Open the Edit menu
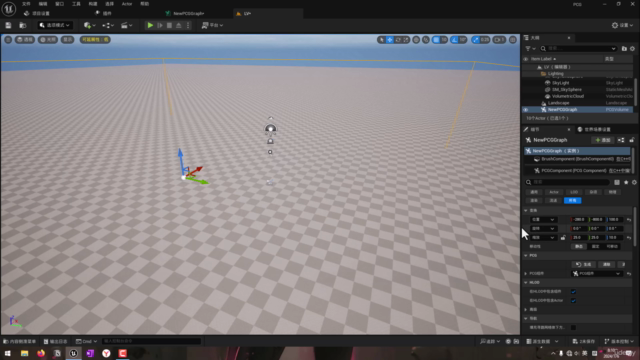The width and height of the screenshot is (640, 360). click(43, 4)
